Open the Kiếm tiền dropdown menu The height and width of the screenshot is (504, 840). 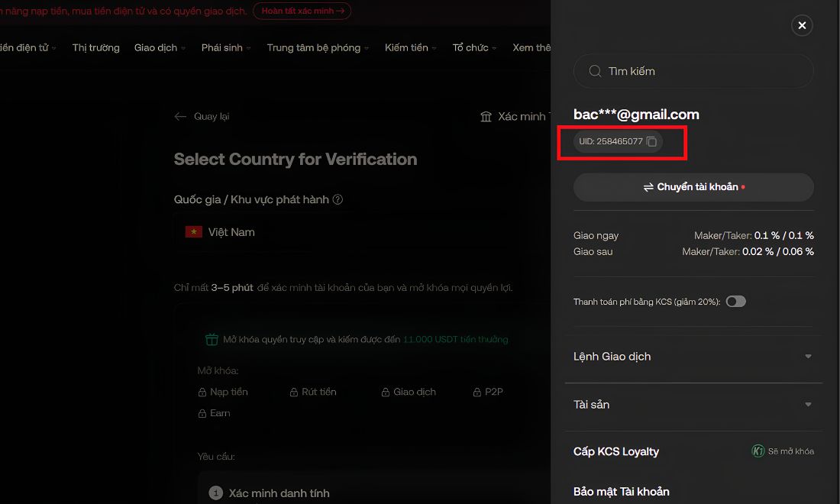pos(410,47)
